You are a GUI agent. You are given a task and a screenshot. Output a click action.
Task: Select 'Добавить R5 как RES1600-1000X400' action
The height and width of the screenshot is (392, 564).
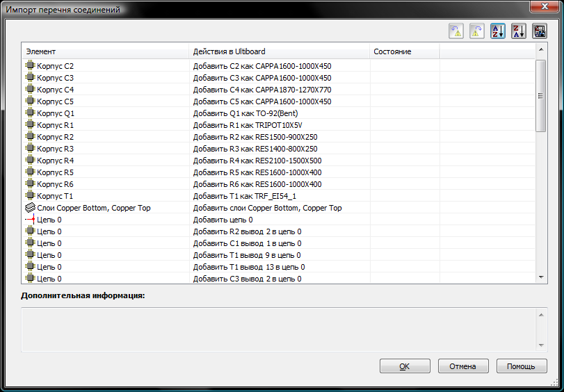257,172
